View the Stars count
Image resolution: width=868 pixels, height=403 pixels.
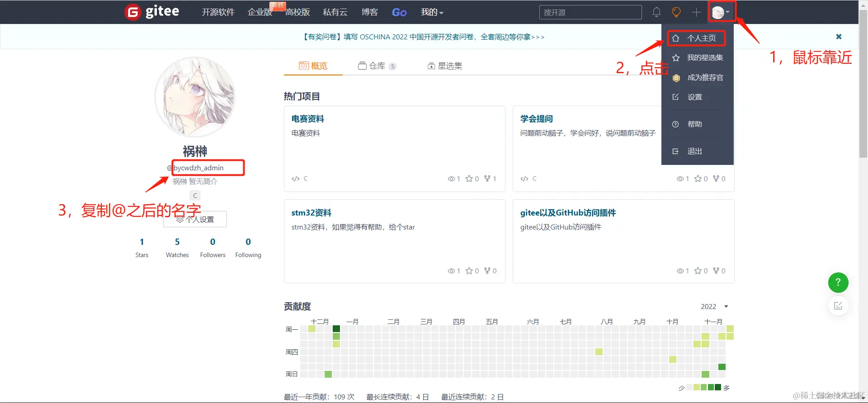(142, 242)
